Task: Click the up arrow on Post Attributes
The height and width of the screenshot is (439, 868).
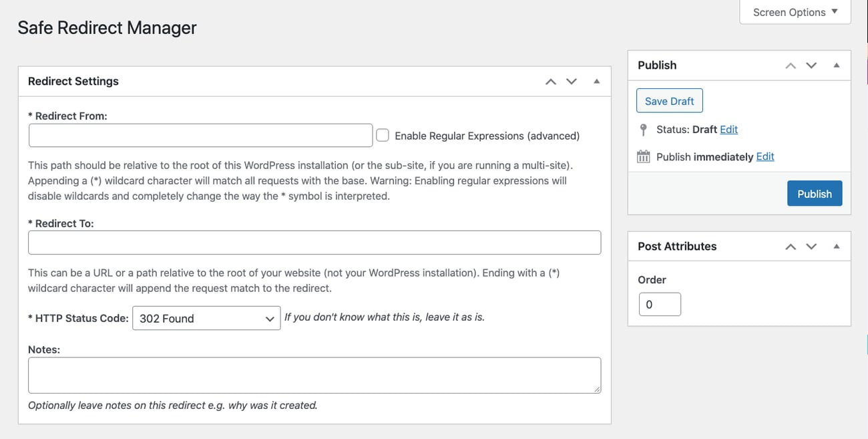Action: click(x=791, y=246)
